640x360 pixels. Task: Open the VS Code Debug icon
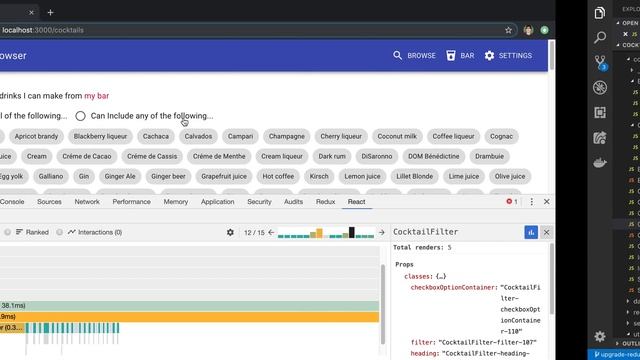(x=600, y=88)
